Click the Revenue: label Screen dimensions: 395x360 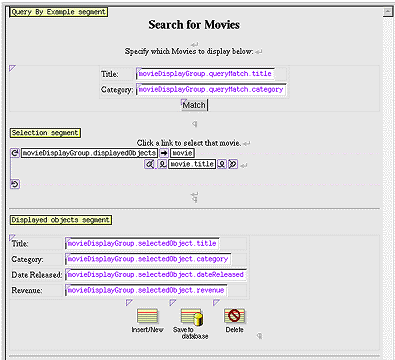(x=27, y=290)
